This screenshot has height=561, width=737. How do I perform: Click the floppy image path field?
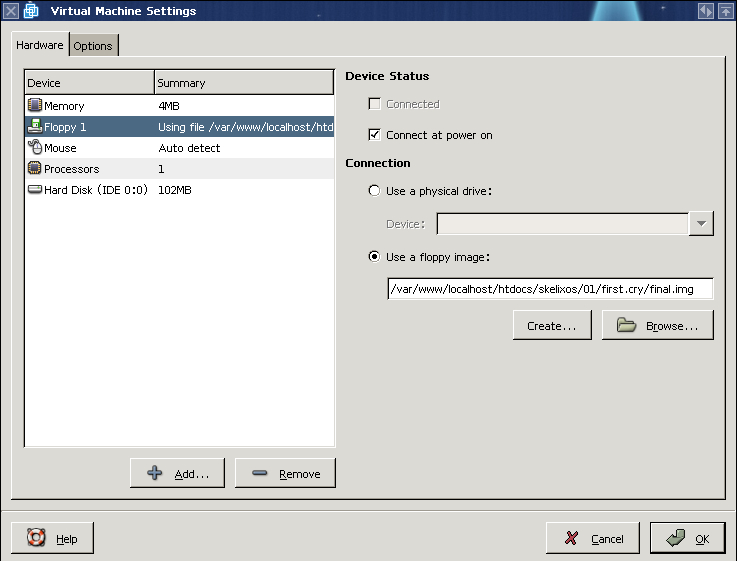tap(550, 288)
